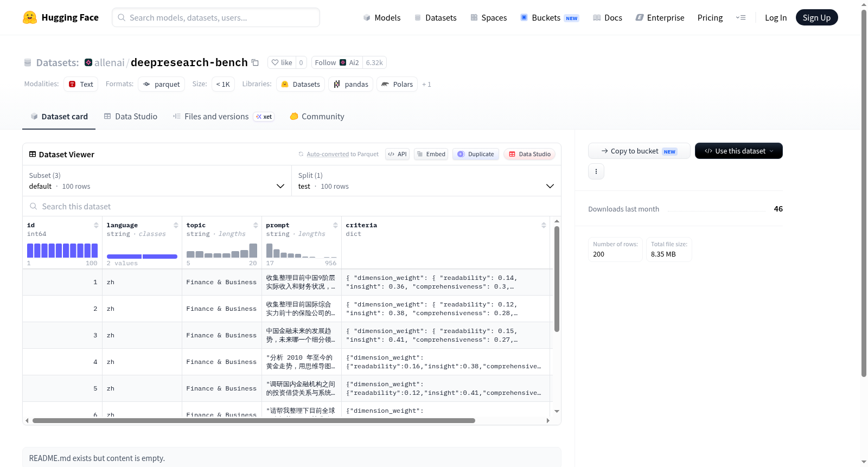
Task: Click the id column histogram bars
Action: point(62,250)
